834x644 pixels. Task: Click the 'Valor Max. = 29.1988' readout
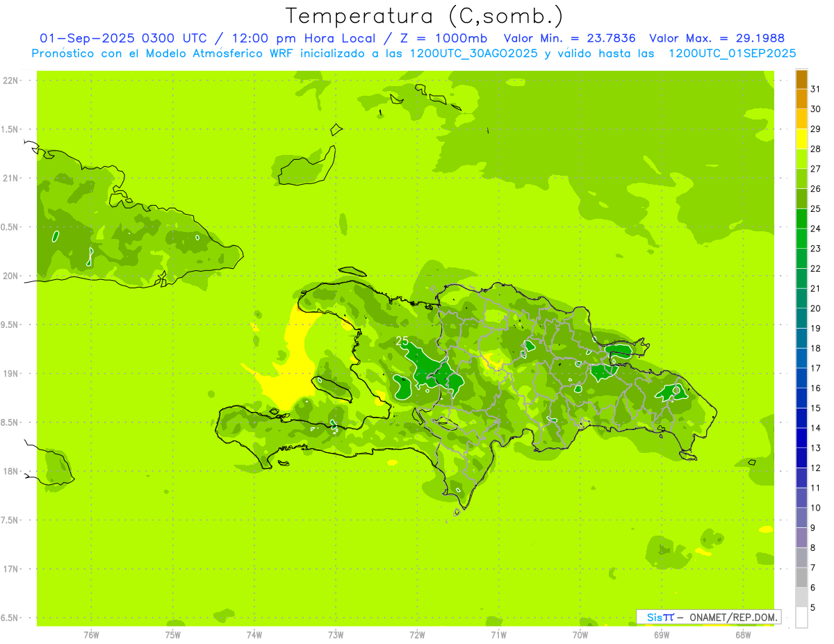point(717,38)
